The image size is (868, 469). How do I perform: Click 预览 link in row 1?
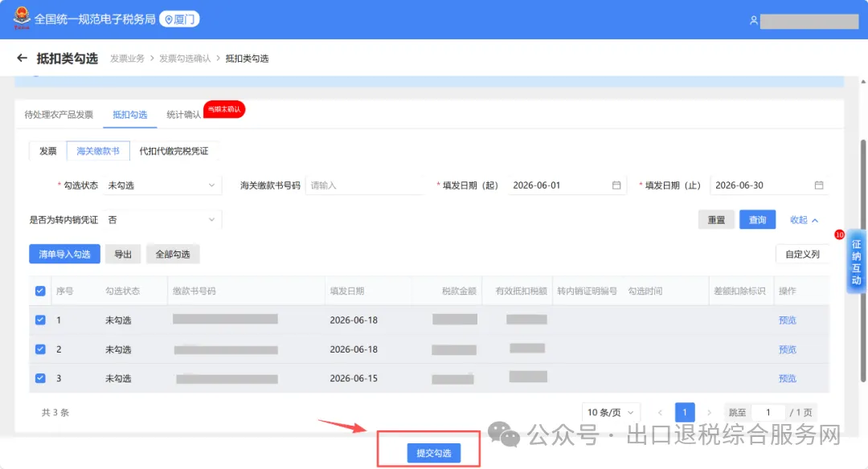pyautogui.click(x=787, y=320)
